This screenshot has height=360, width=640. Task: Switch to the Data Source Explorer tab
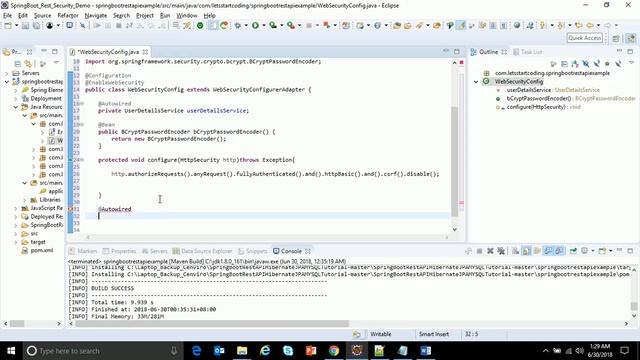(x=202, y=251)
